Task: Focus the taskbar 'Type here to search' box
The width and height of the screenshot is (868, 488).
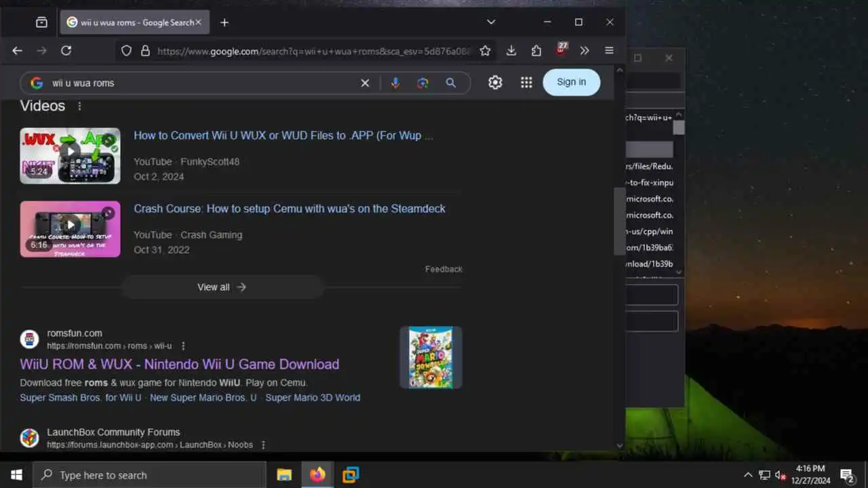Action: click(x=149, y=475)
